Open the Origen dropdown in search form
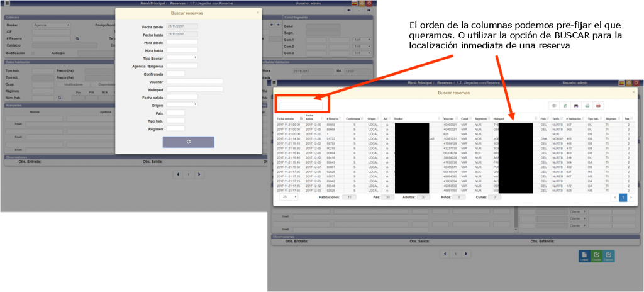The width and height of the screenshot is (644, 292). click(x=182, y=104)
